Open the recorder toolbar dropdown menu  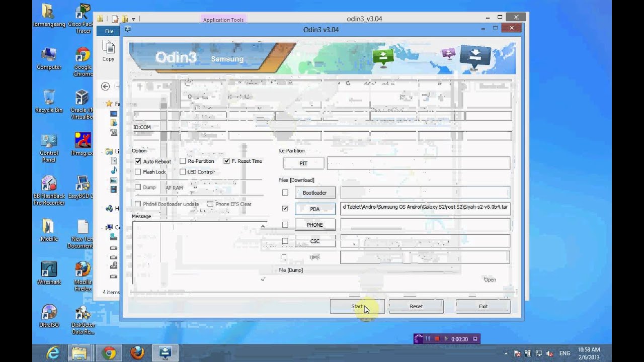[x=475, y=339]
